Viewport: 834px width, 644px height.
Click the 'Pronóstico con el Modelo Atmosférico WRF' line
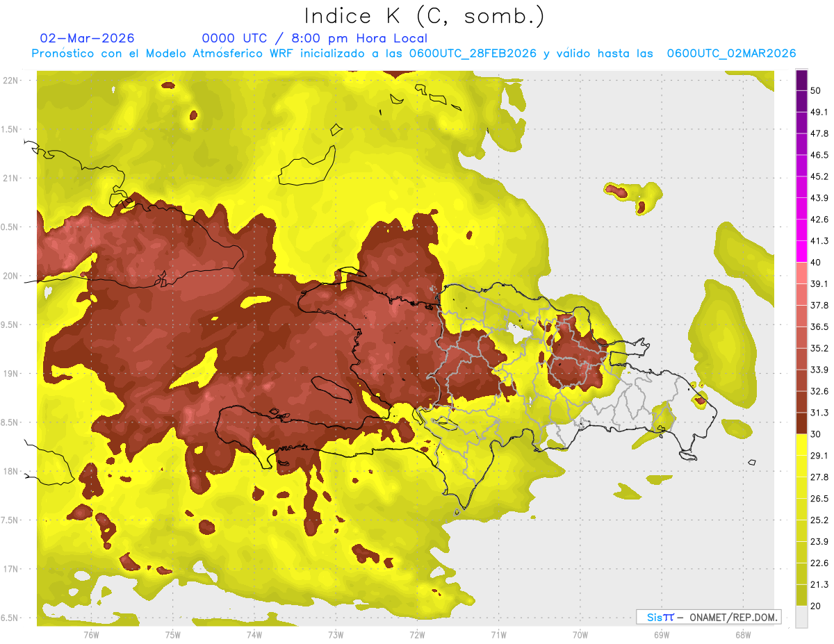(x=413, y=53)
